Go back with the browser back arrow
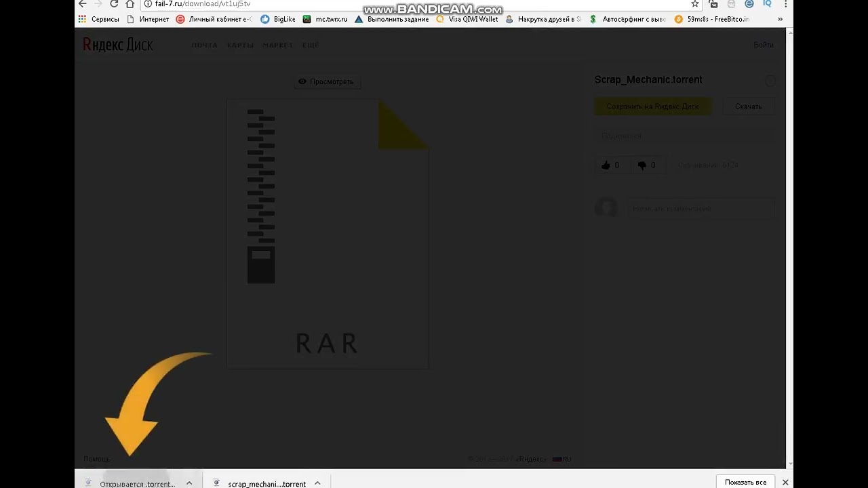This screenshot has height=488, width=868. point(83,4)
